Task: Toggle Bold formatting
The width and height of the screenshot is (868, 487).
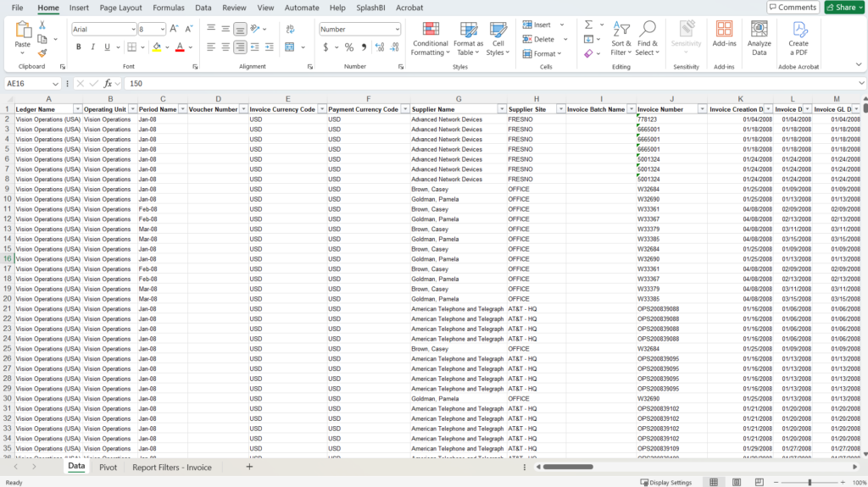Action: 79,47
